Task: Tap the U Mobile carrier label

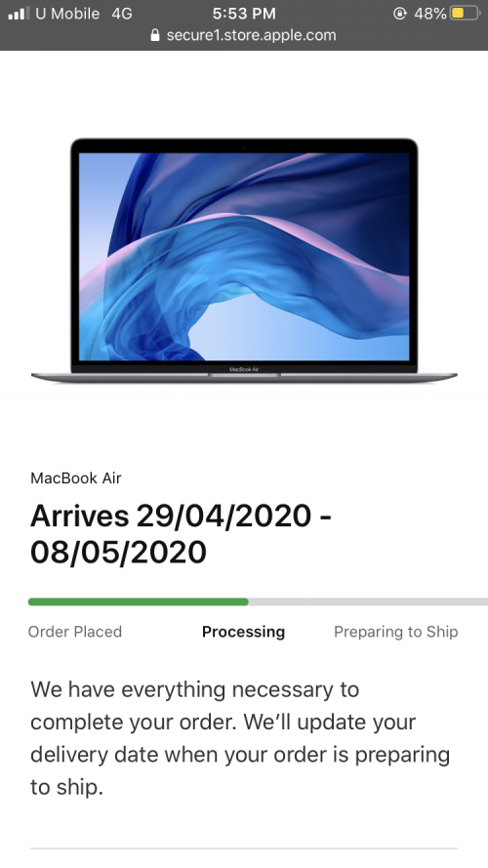Action: tap(67, 14)
